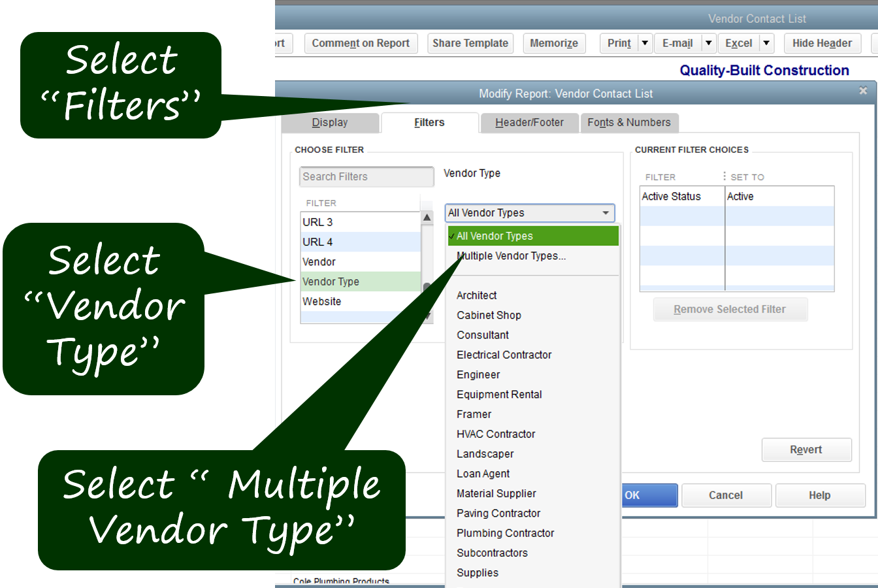Open the Print dropdown arrow
Viewport: 878px width, 588px height.
pyautogui.click(x=645, y=43)
